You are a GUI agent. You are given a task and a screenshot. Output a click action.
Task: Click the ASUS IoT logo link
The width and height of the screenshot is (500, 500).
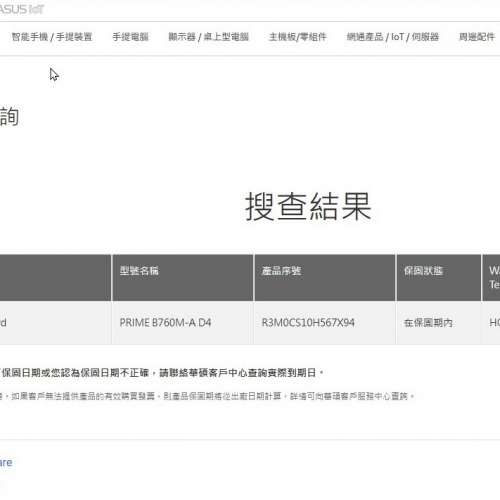click(x=22, y=9)
